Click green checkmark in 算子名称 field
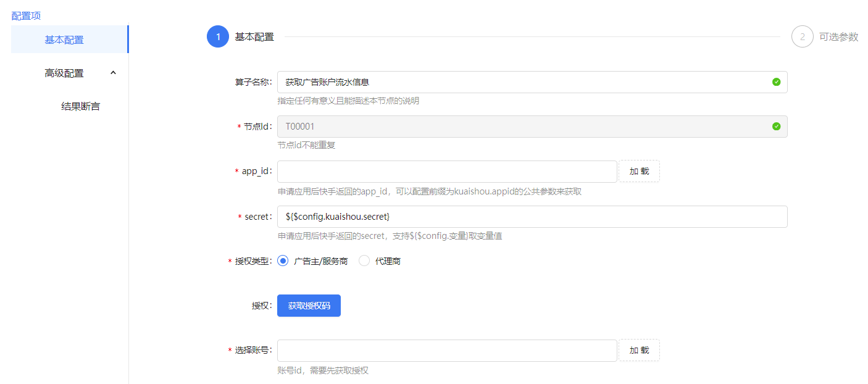Image resolution: width=868 pixels, height=384 pixels. point(776,82)
